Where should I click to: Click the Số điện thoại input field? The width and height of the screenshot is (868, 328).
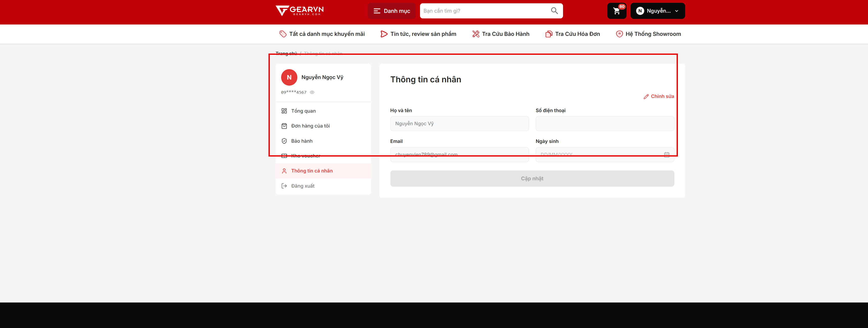click(x=605, y=123)
